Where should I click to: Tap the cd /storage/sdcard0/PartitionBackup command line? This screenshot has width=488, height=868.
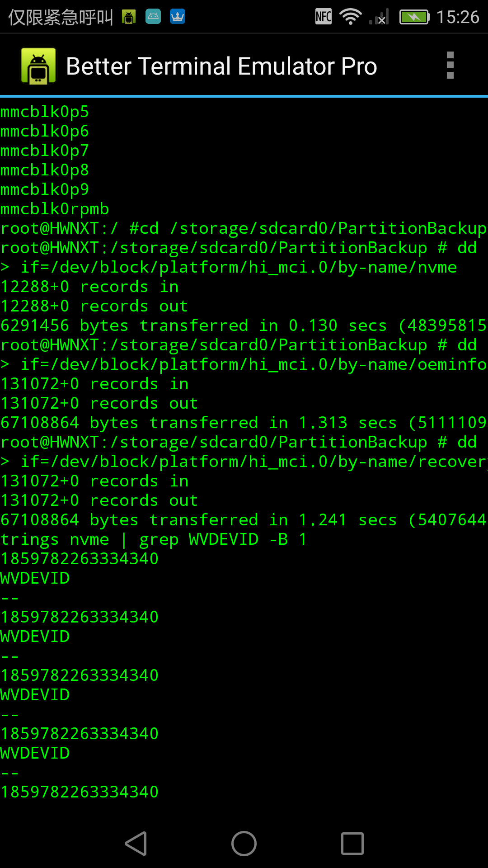pos(243,228)
